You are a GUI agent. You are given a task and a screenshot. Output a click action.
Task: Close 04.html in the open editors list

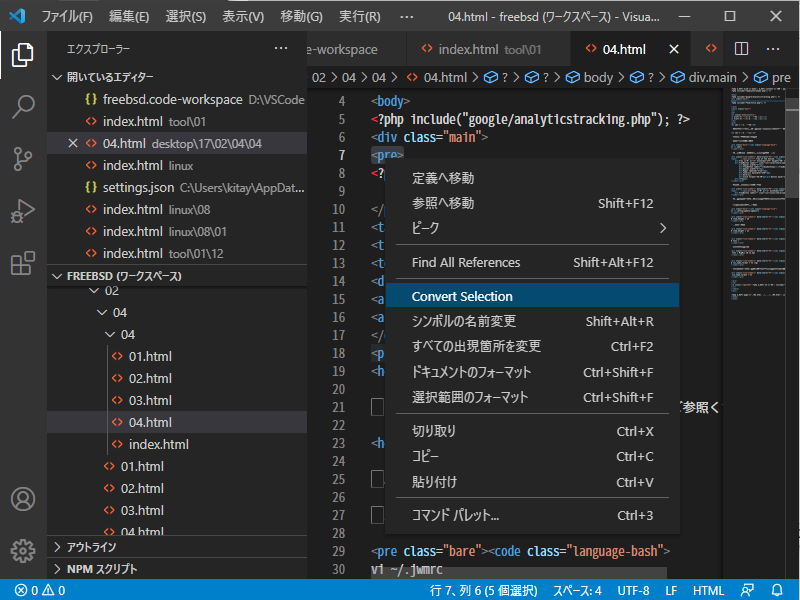pyautogui.click(x=73, y=143)
